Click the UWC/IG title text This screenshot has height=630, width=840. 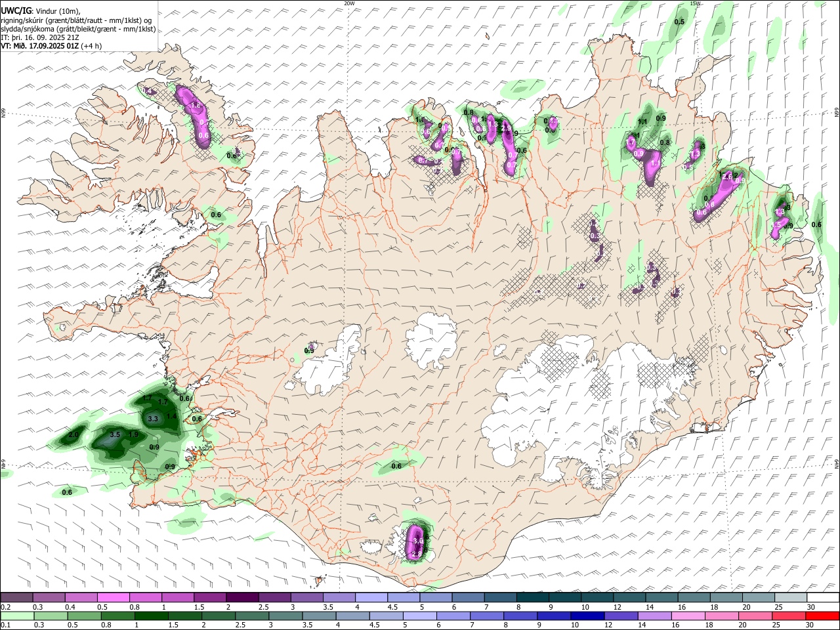[x=16, y=10]
